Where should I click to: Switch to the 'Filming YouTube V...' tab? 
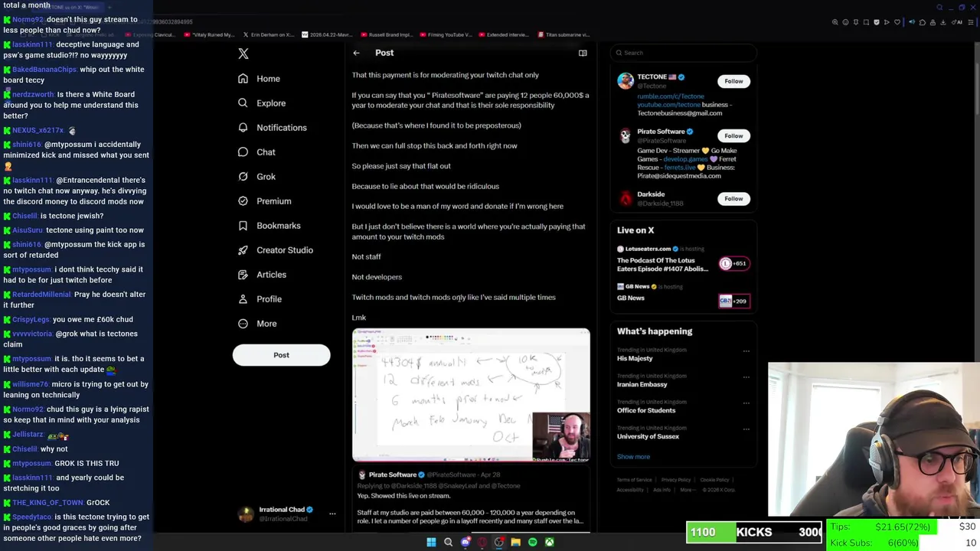pos(445,34)
